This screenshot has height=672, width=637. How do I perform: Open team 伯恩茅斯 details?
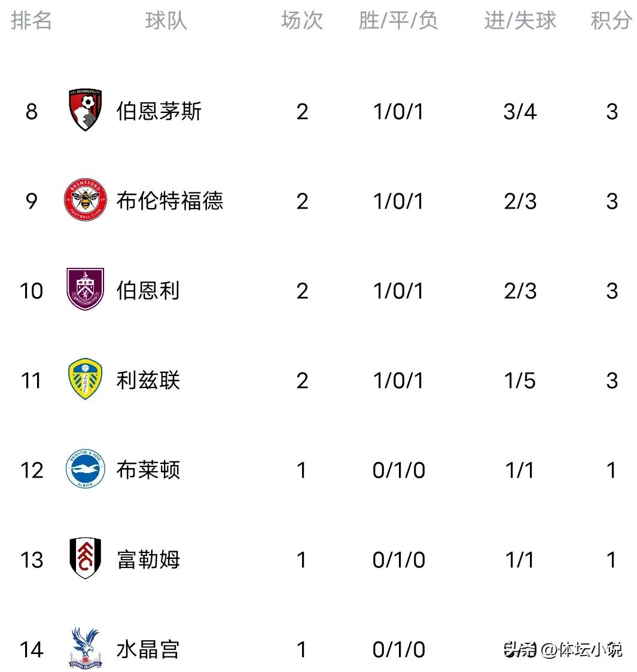coord(159,111)
